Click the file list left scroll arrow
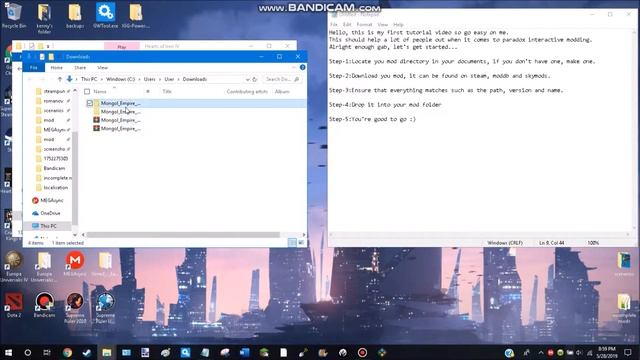Image resolution: width=640 pixels, height=360 pixels. 83,235
